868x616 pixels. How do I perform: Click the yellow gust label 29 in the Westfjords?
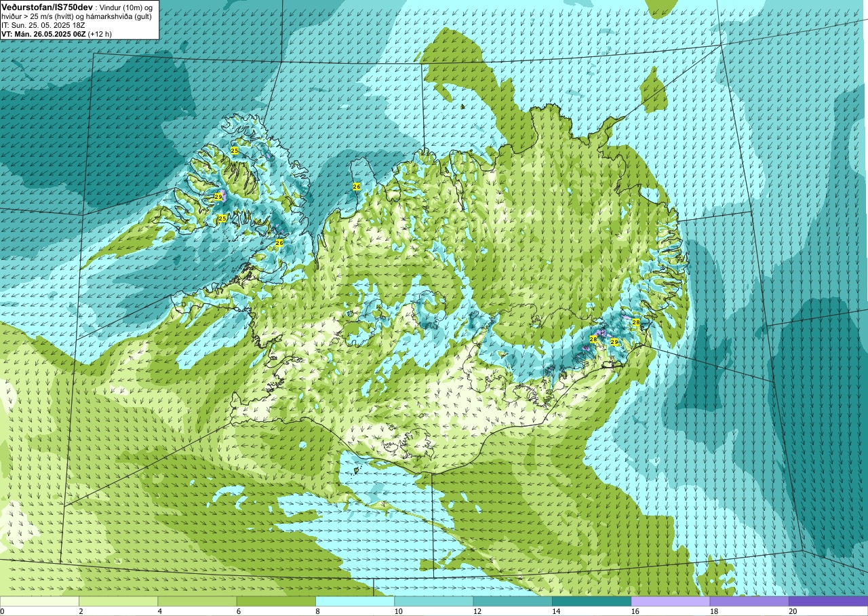pos(218,196)
